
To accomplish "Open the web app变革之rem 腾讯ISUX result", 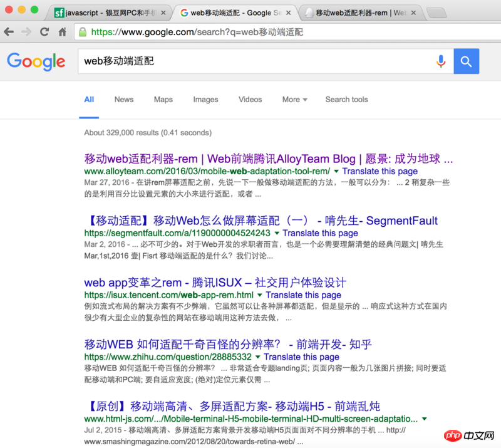I will coord(215,283).
